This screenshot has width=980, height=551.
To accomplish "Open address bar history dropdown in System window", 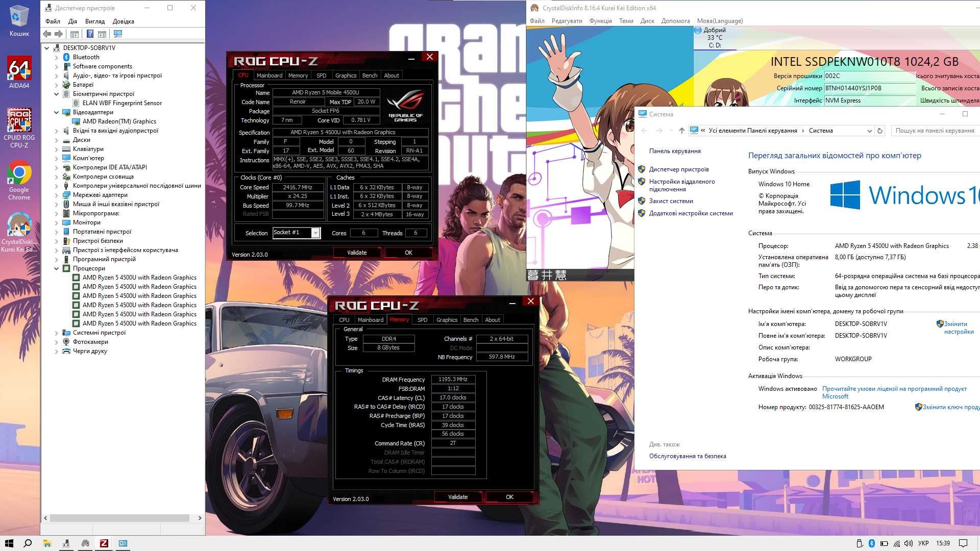I will tap(869, 131).
